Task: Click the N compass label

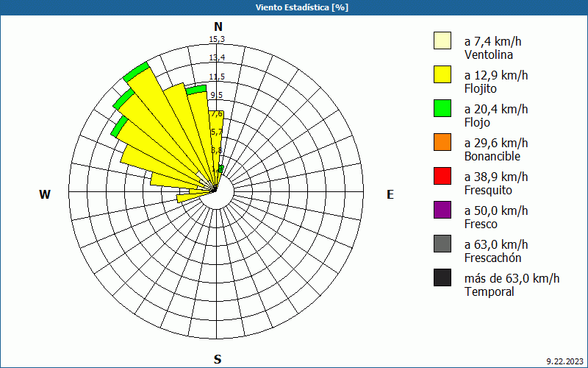Action: pos(218,26)
